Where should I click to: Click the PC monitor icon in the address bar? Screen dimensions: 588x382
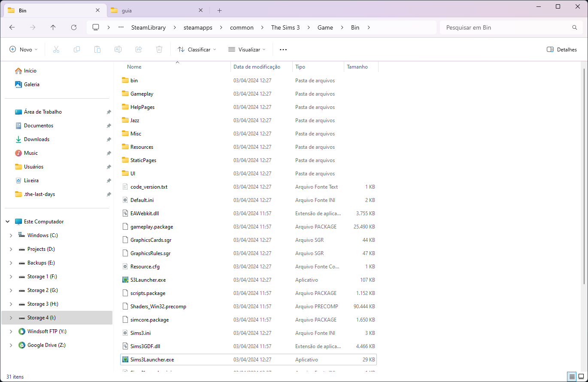pyautogui.click(x=96, y=27)
